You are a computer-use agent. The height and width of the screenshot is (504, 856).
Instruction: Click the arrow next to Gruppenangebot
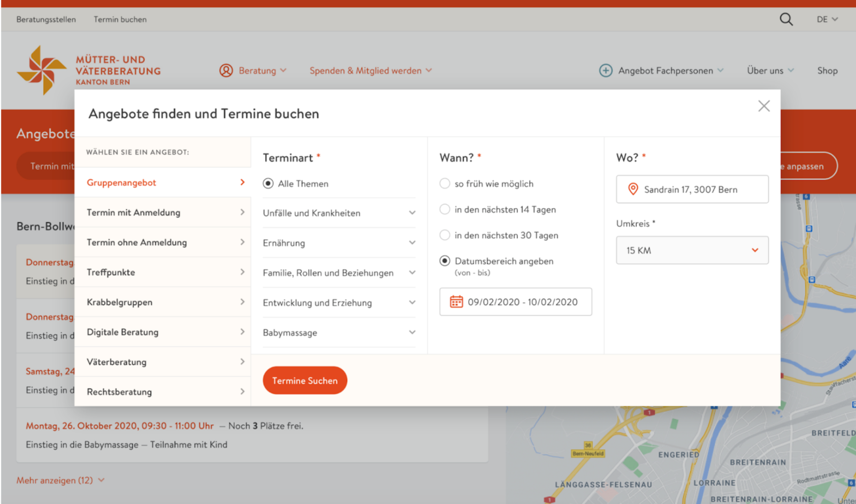pos(242,182)
